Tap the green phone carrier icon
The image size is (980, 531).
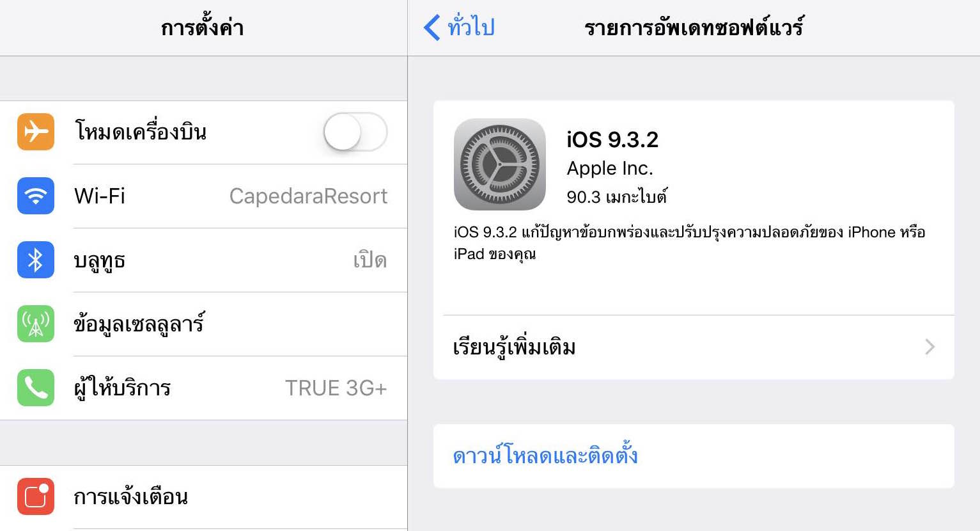click(36, 388)
